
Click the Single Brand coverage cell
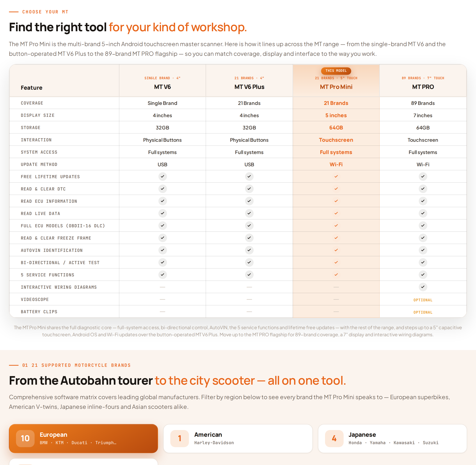point(162,103)
